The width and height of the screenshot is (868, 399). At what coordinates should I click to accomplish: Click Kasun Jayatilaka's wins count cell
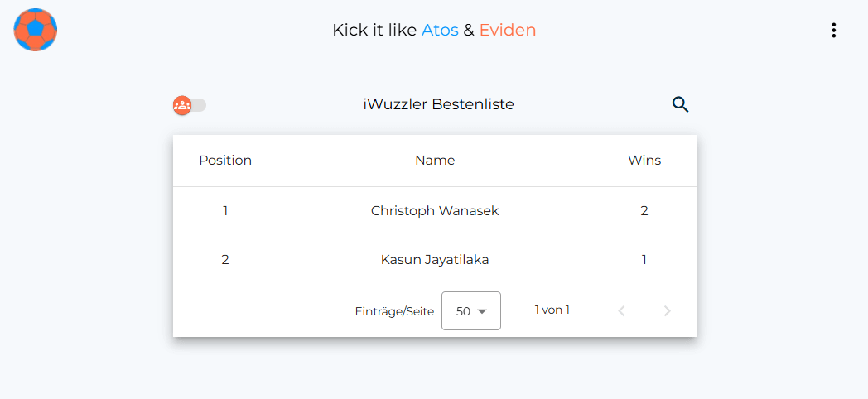[x=644, y=260]
